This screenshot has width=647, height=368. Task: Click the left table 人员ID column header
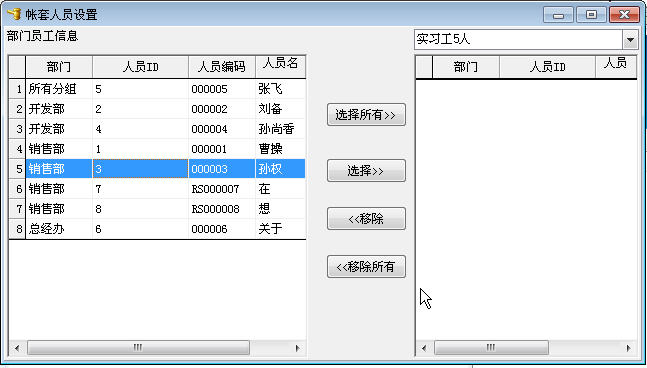140,67
